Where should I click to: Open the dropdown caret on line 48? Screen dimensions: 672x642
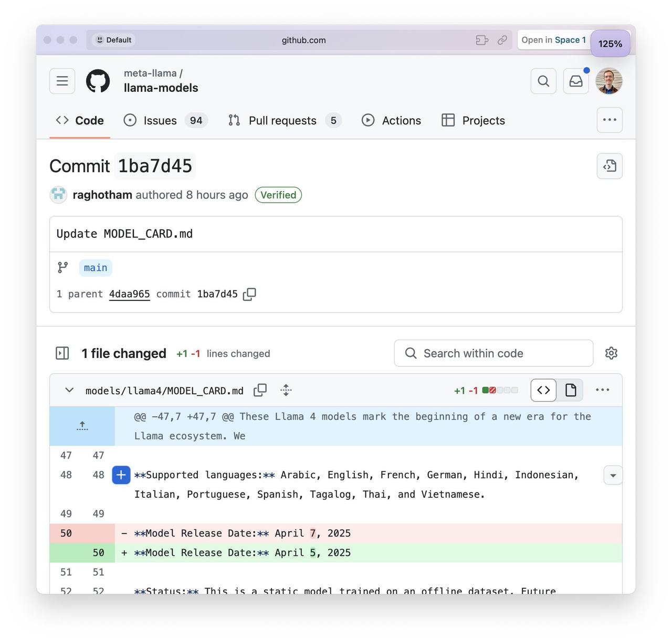point(613,476)
